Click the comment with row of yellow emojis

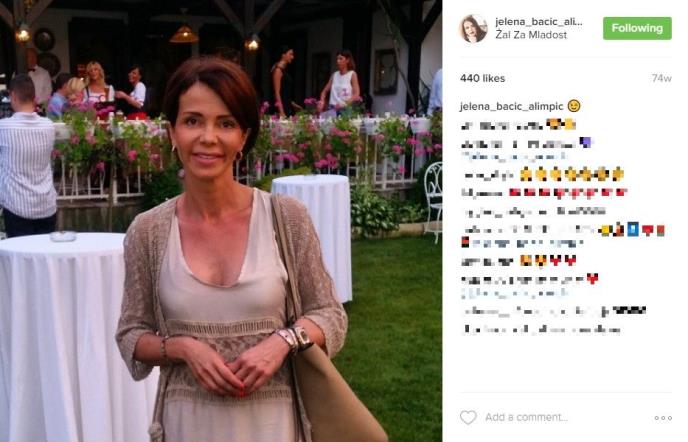point(544,175)
